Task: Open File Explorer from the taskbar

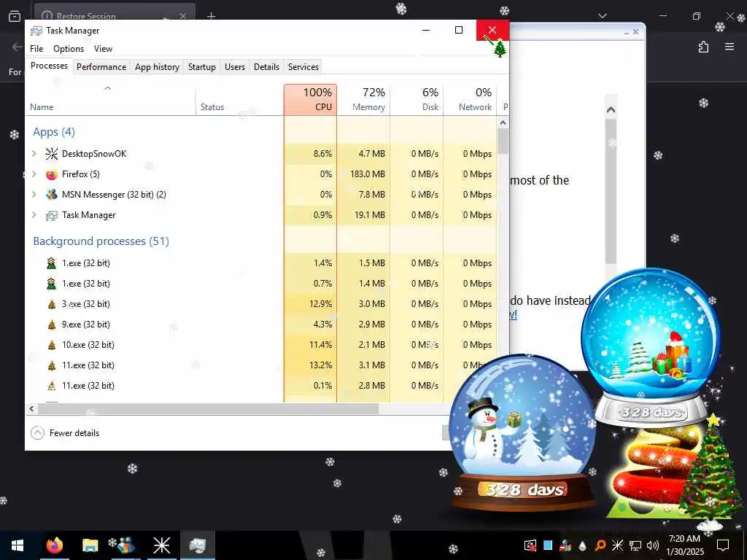Action: (x=90, y=545)
